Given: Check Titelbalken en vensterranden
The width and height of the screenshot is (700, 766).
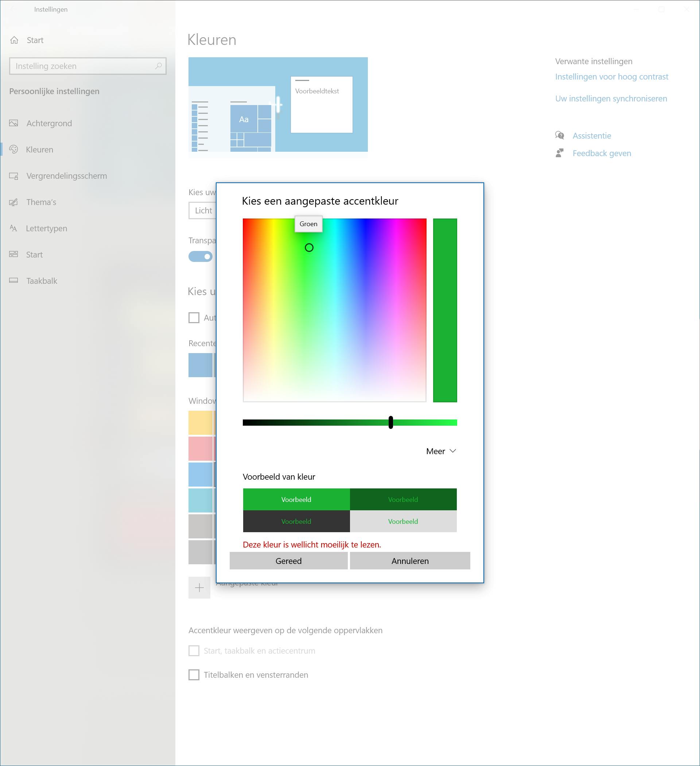Looking at the screenshot, I should coord(194,675).
